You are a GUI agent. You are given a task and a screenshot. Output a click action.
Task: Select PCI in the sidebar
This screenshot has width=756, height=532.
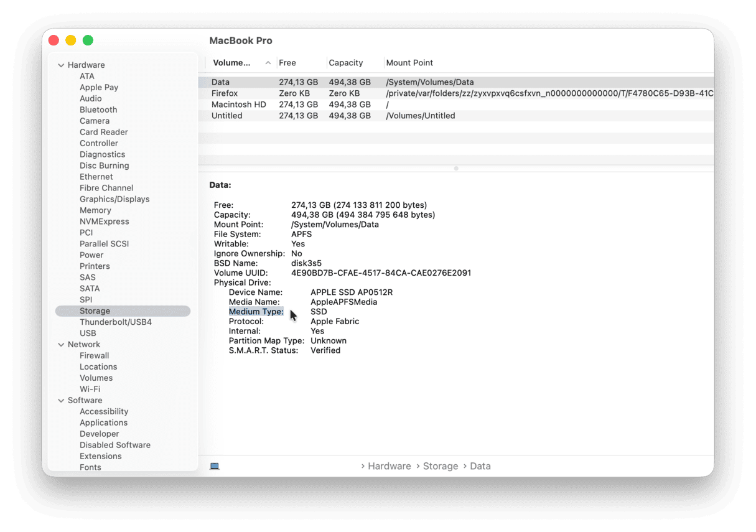[86, 233]
